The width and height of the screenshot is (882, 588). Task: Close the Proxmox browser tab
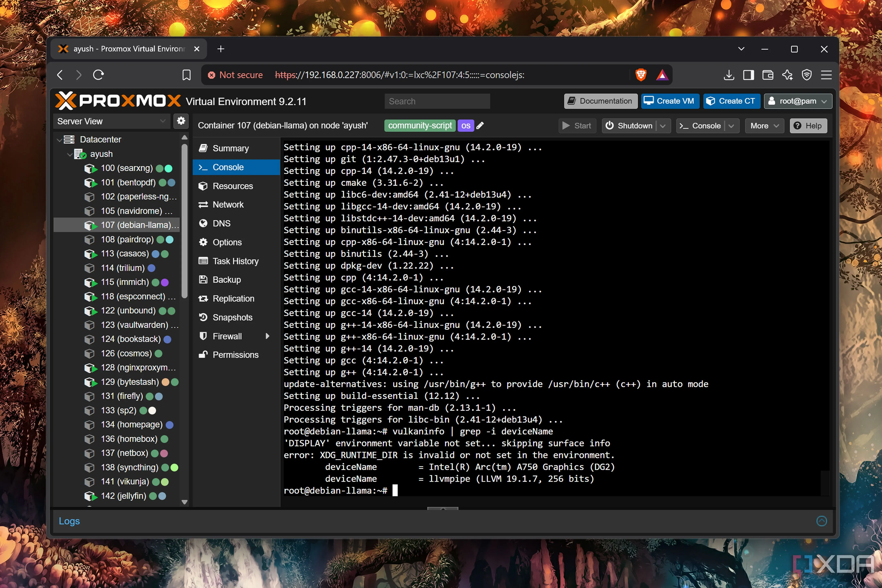(x=196, y=49)
